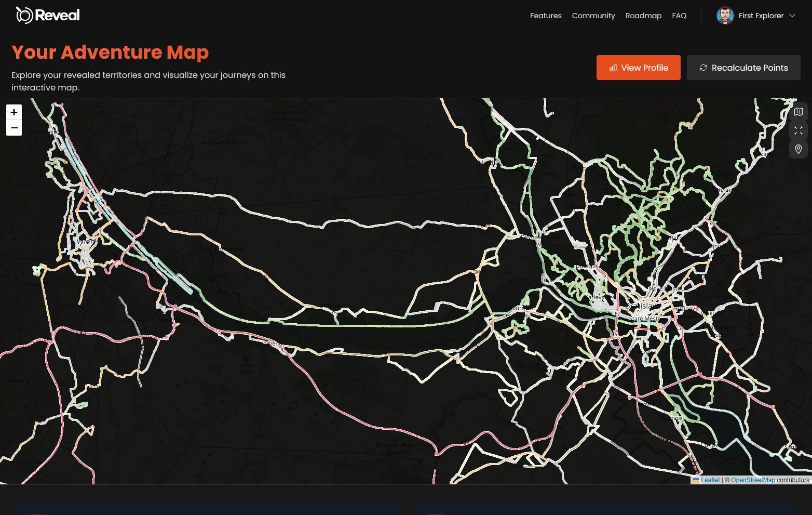Expand the user menu chevron

click(792, 16)
